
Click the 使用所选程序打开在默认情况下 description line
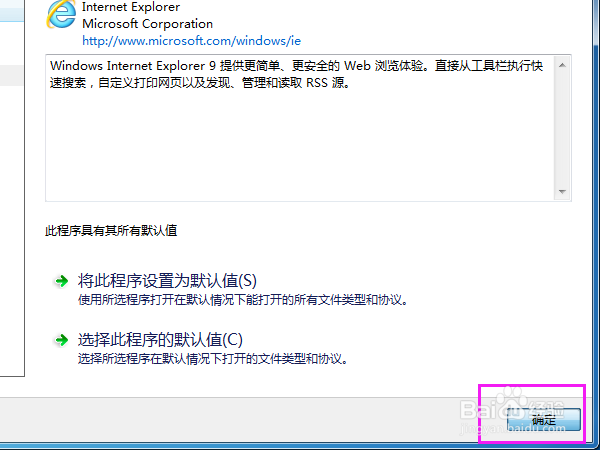pyautogui.click(x=243, y=300)
